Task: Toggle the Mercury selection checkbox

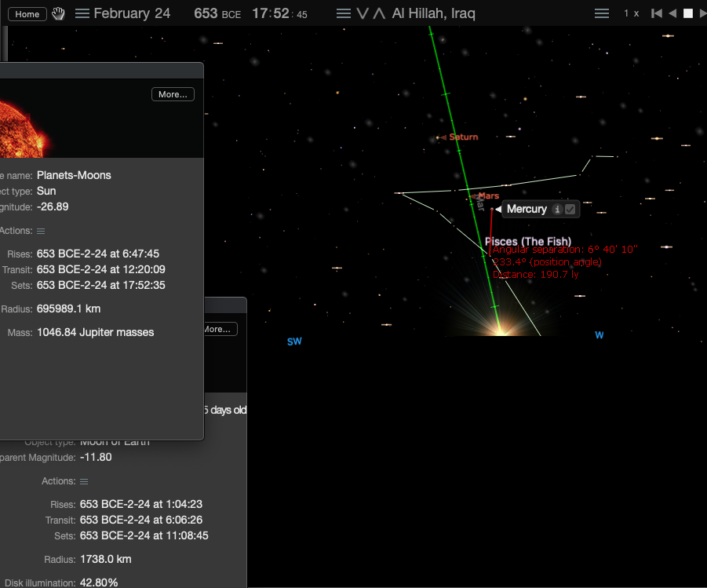Action: (570, 210)
